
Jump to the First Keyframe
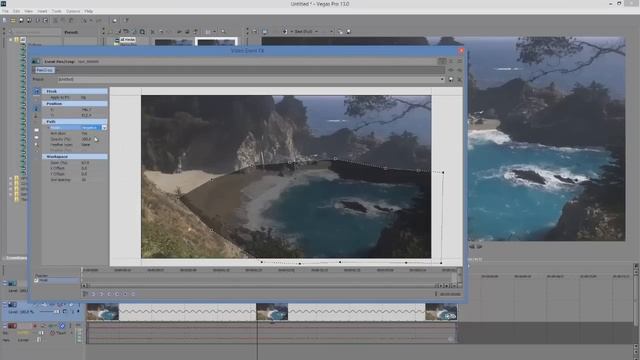(x=93, y=294)
